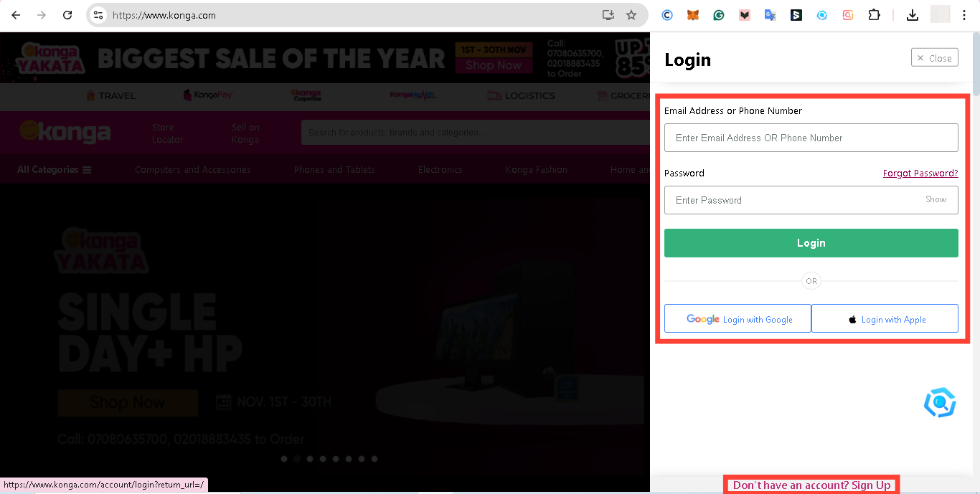
Task: Expand the All Categories menu
Action: coord(55,170)
